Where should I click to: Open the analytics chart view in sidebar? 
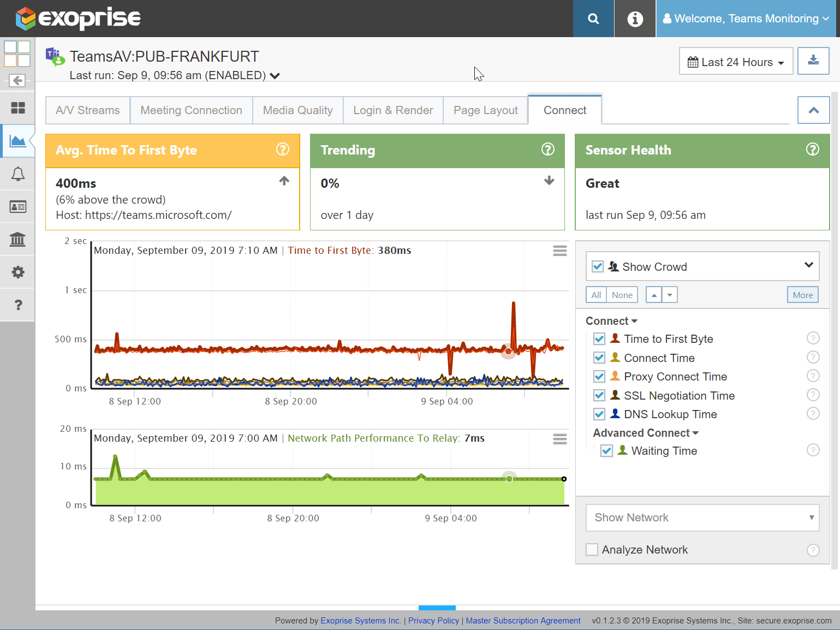point(17,140)
